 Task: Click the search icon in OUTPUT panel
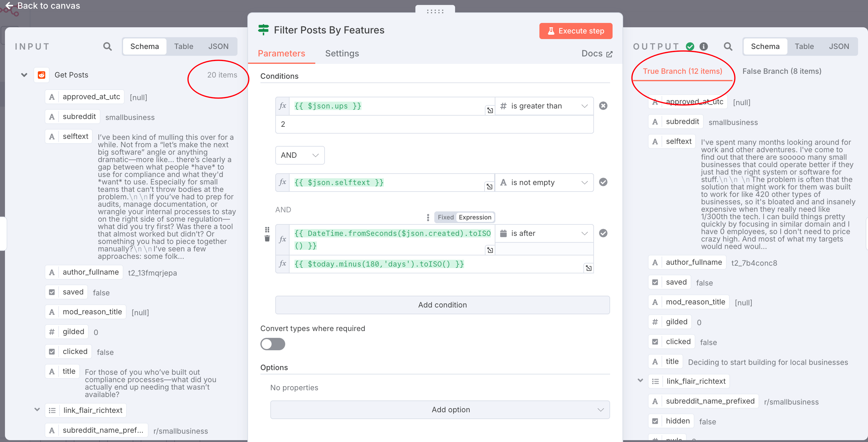coord(728,46)
